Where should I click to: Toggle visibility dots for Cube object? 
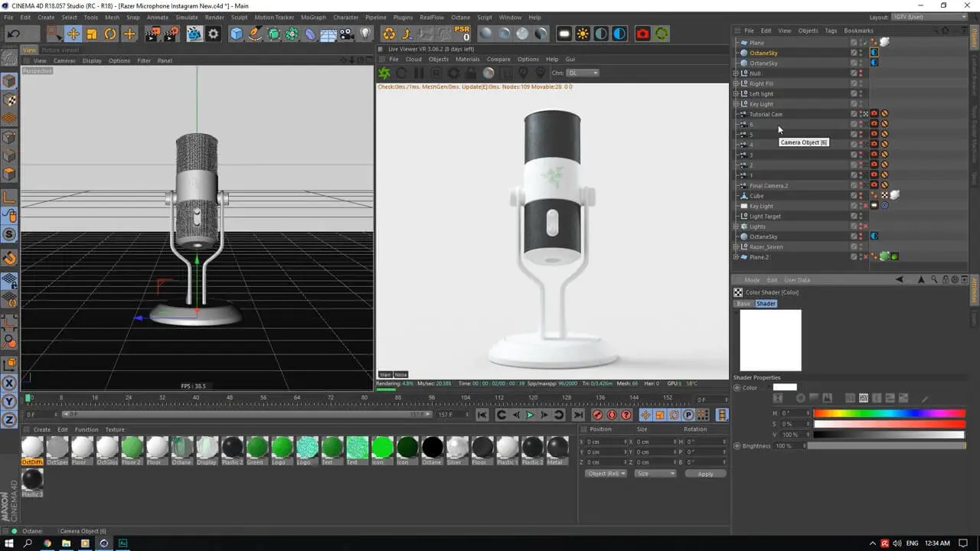pos(861,196)
